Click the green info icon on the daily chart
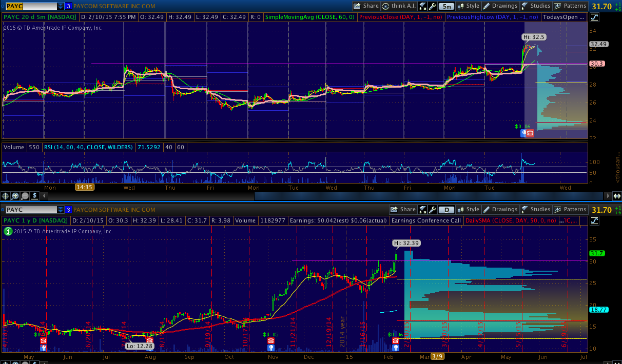The image size is (622, 364). tap(8, 231)
